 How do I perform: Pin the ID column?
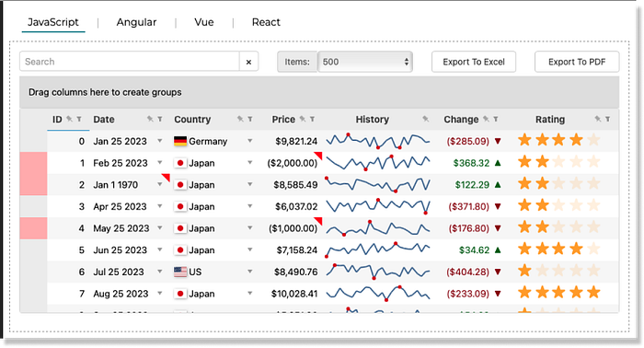pyautogui.click(x=70, y=119)
